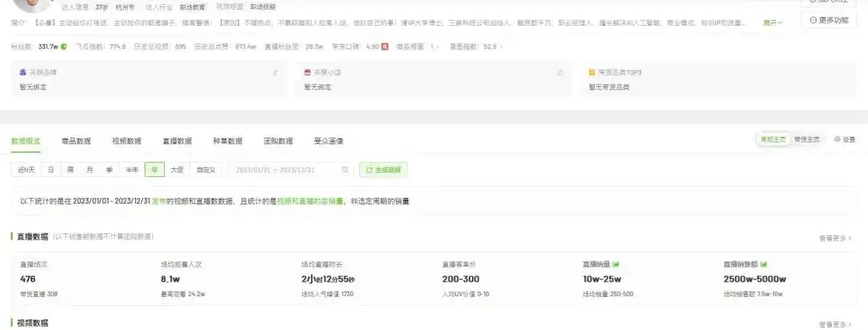868x330 pixels.
Task: Click the edit icon on 关联小店 card
Action: pyautogui.click(x=560, y=72)
